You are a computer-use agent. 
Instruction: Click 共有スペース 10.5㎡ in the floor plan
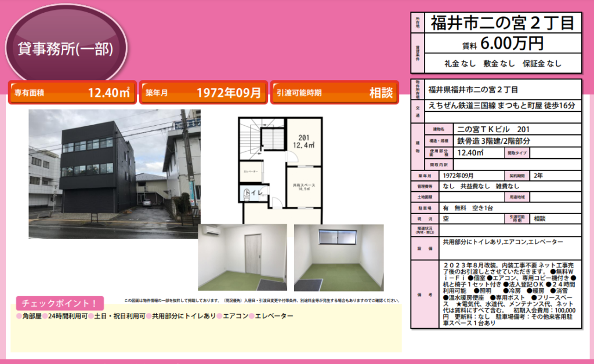(x=304, y=187)
